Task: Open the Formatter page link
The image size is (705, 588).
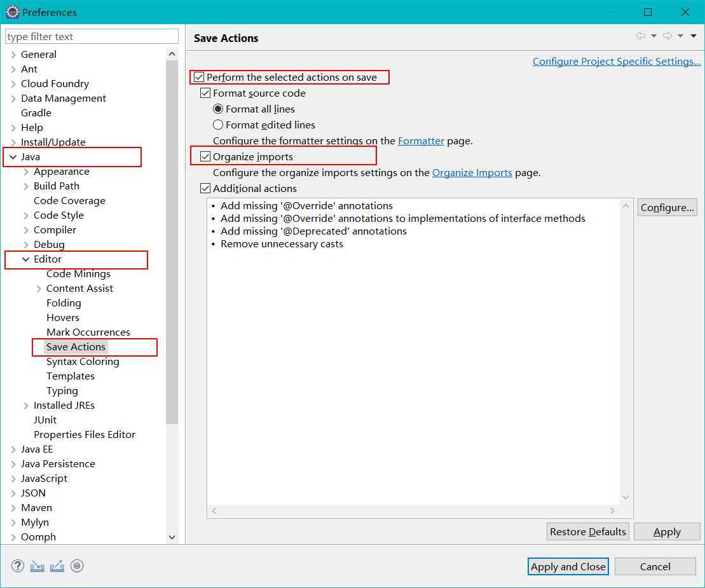Action: (421, 141)
